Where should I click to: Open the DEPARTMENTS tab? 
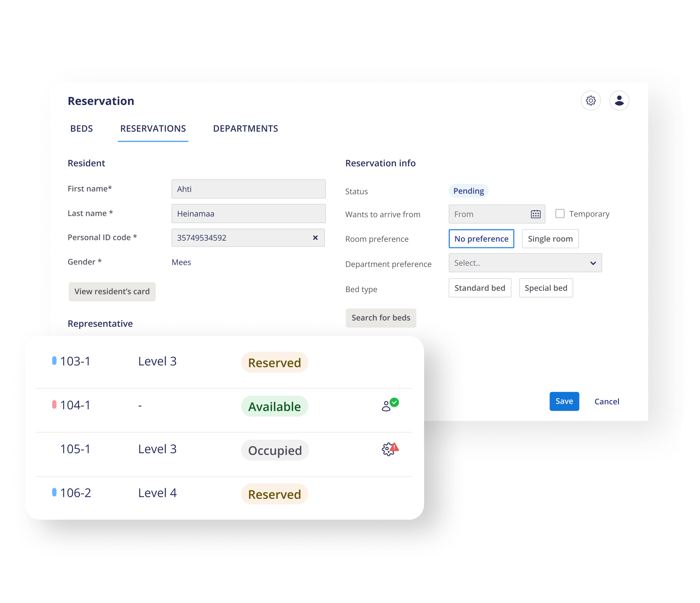pos(245,129)
